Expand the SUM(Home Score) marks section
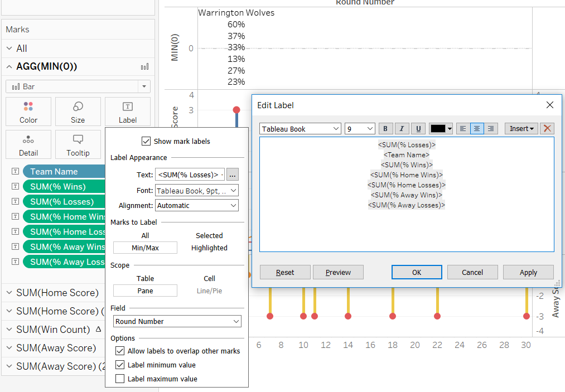This screenshot has height=392, width=565. 9,293
